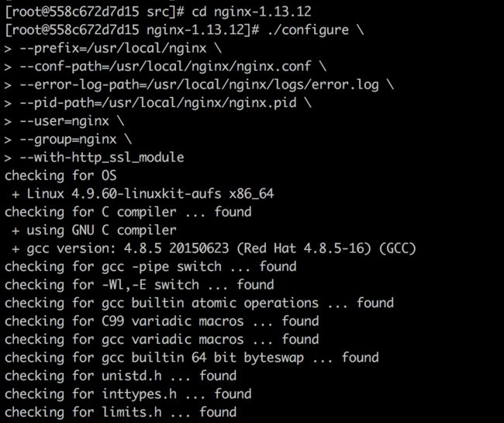Click the 'checking for limits.h' line

click(x=120, y=412)
